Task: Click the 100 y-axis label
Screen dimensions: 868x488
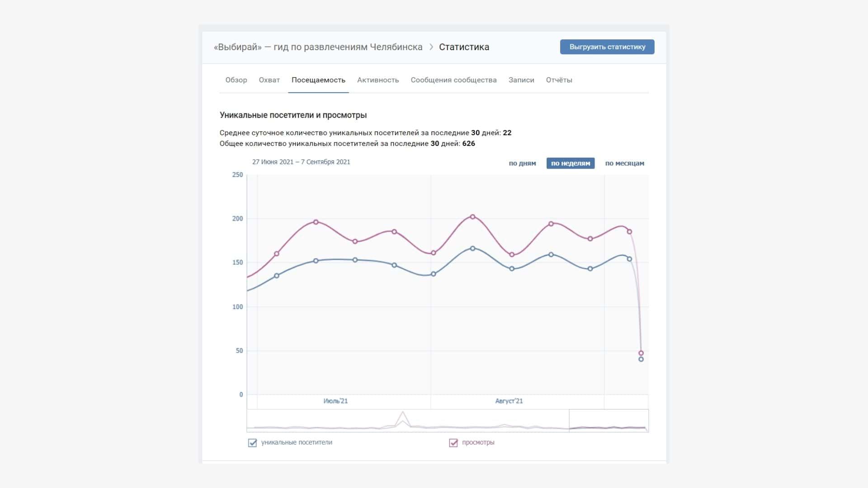Action: click(237, 307)
